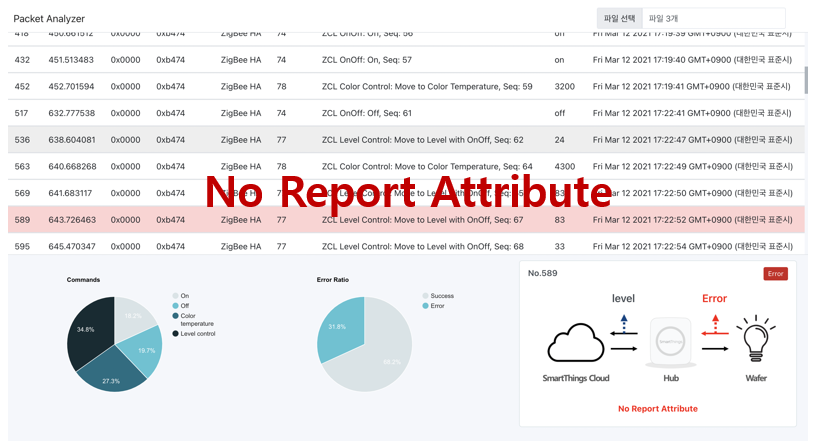Click 'Move to Color Temperature, Seq: 59' text
Image resolution: width=813 pixels, height=448 pixels.
pyautogui.click(x=464, y=87)
